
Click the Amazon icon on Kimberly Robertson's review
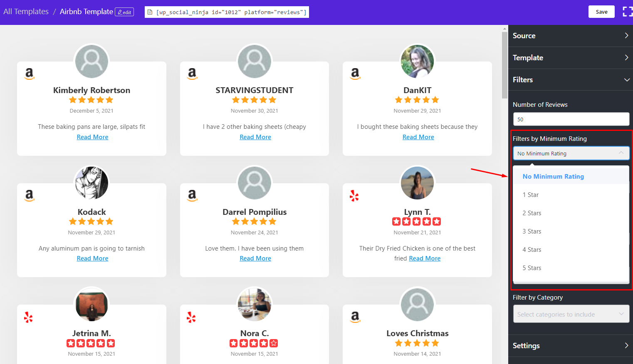click(x=29, y=74)
